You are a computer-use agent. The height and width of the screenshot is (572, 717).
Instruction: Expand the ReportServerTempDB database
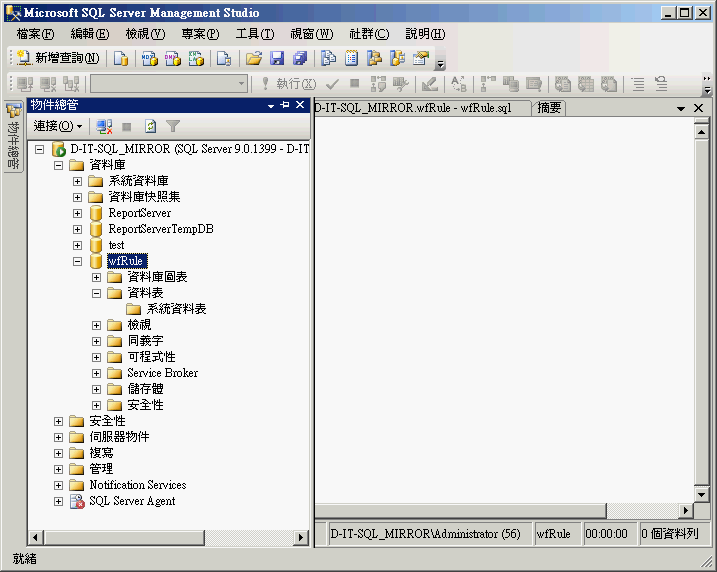77,229
